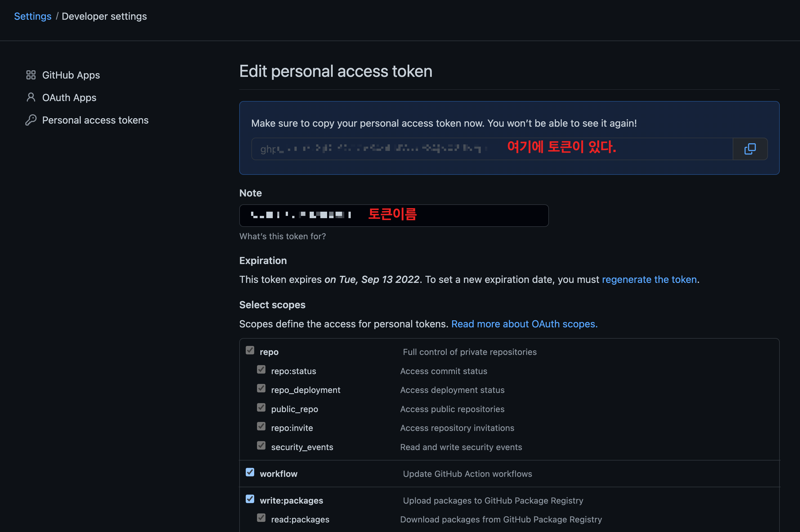This screenshot has height=532, width=800.
Task: Click regenerate the token link
Action: tap(649, 279)
